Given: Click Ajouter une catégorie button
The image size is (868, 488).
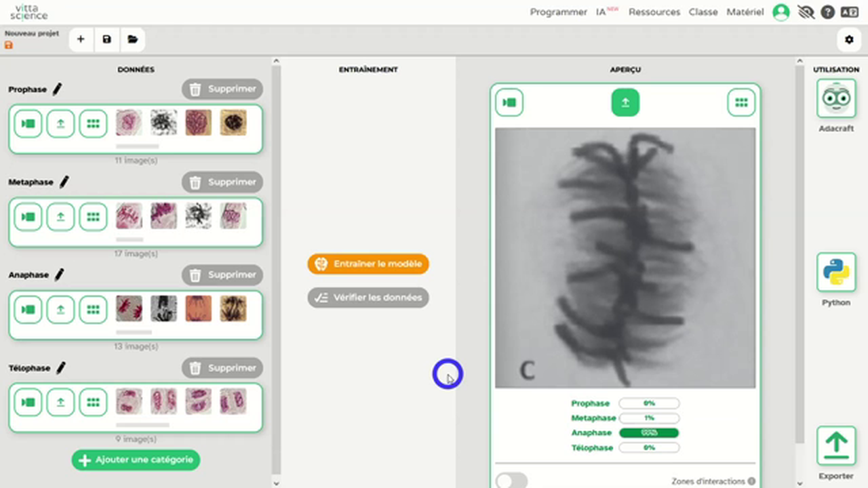Looking at the screenshot, I should 136,460.
